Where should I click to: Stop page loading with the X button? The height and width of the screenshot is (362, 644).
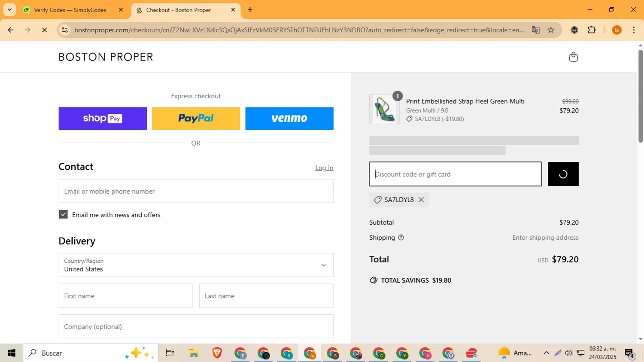44,30
